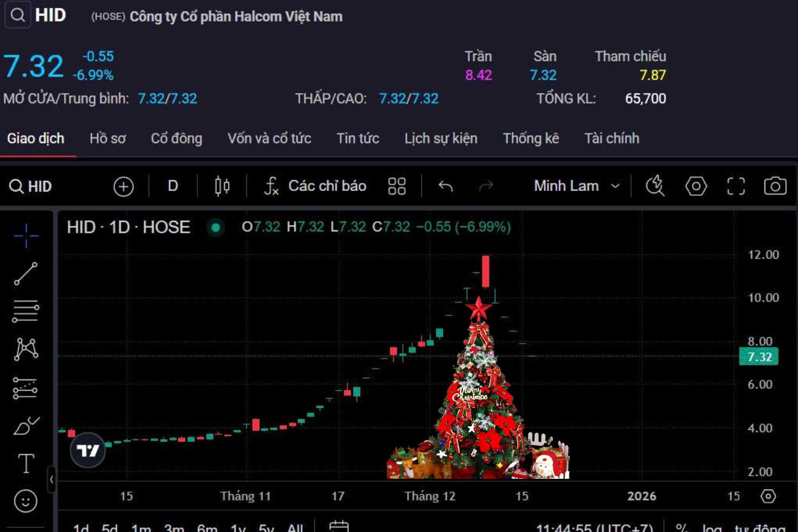The width and height of the screenshot is (798, 532).
Task: Select the Text annotation tool
Action: (26, 463)
